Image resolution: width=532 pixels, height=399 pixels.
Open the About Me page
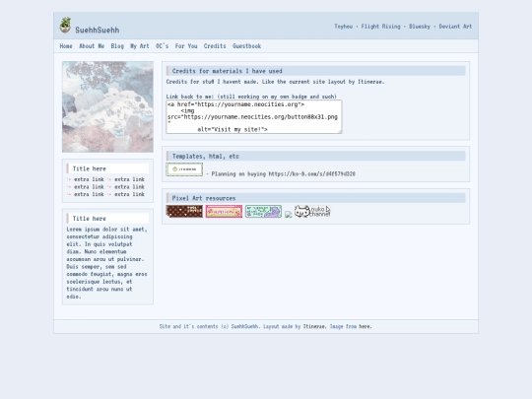92,45
